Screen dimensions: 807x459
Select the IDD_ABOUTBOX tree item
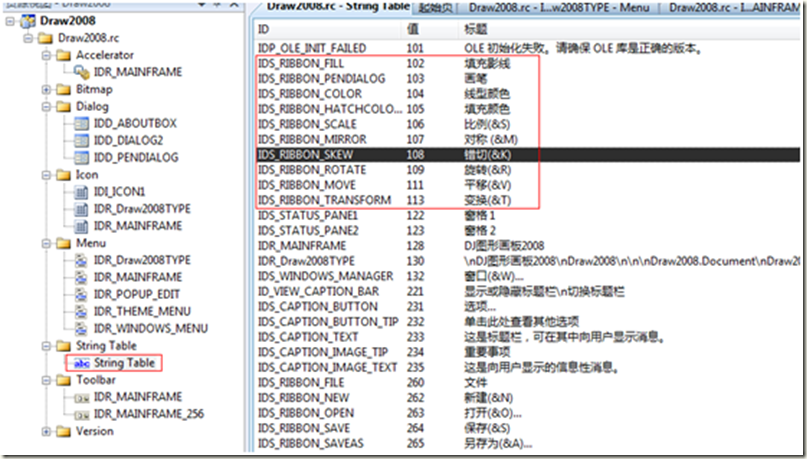(135, 123)
